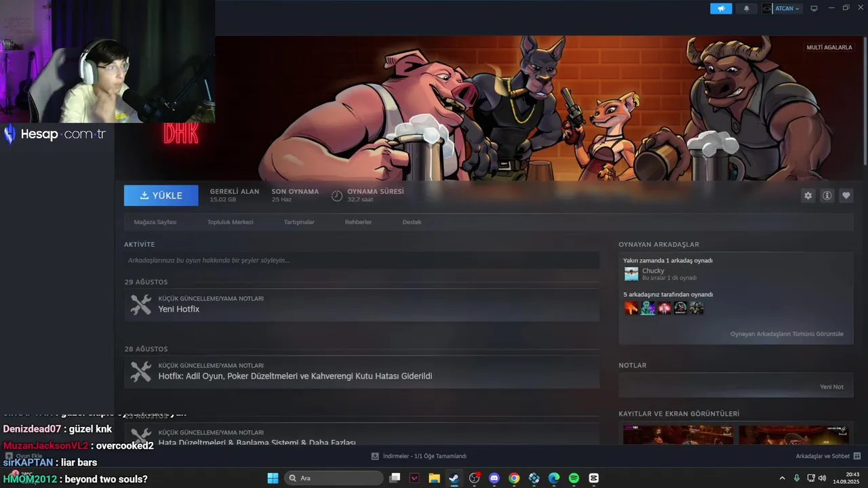868x488 pixels.
Task: Click the blue YÜKLE install button
Action: [x=161, y=195]
